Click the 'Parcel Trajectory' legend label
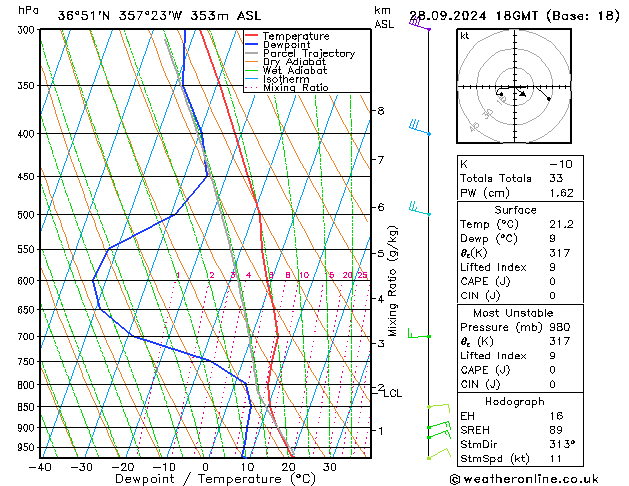Screen dimensions: 629x486 tap(309, 54)
